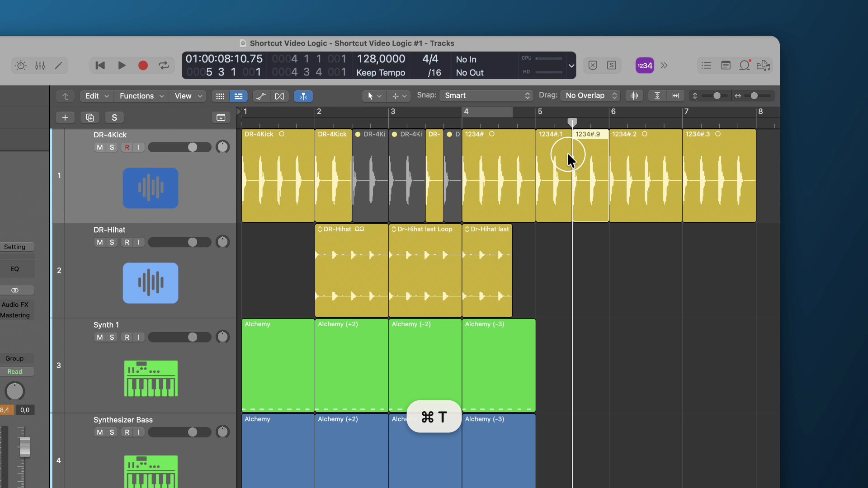Solo the DR-Hihat track
The width and height of the screenshot is (868, 488).
click(112, 242)
